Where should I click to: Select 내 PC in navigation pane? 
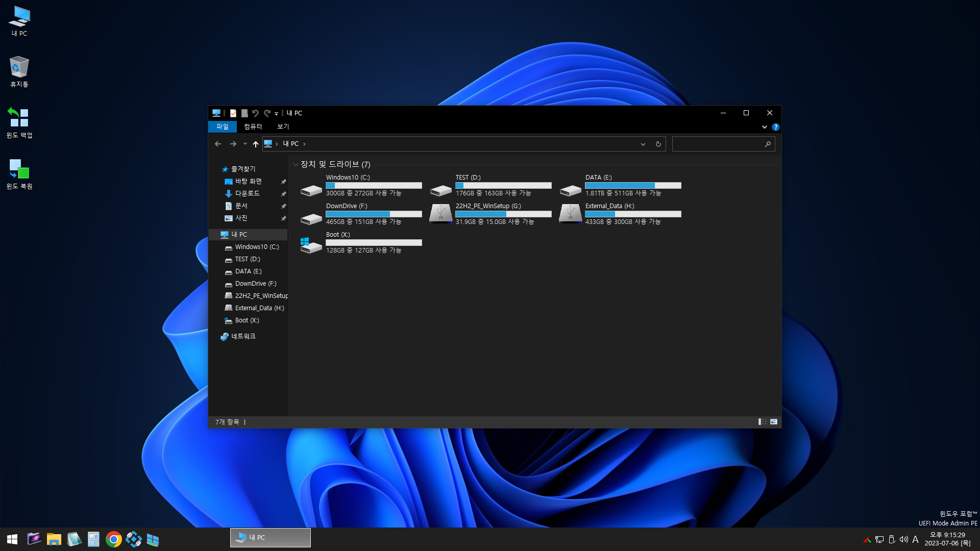pyautogui.click(x=249, y=235)
